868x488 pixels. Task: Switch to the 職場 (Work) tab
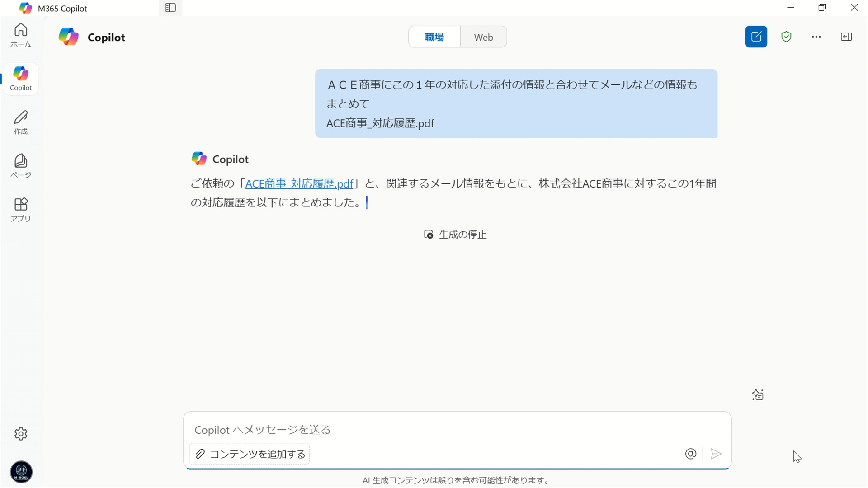[434, 37]
